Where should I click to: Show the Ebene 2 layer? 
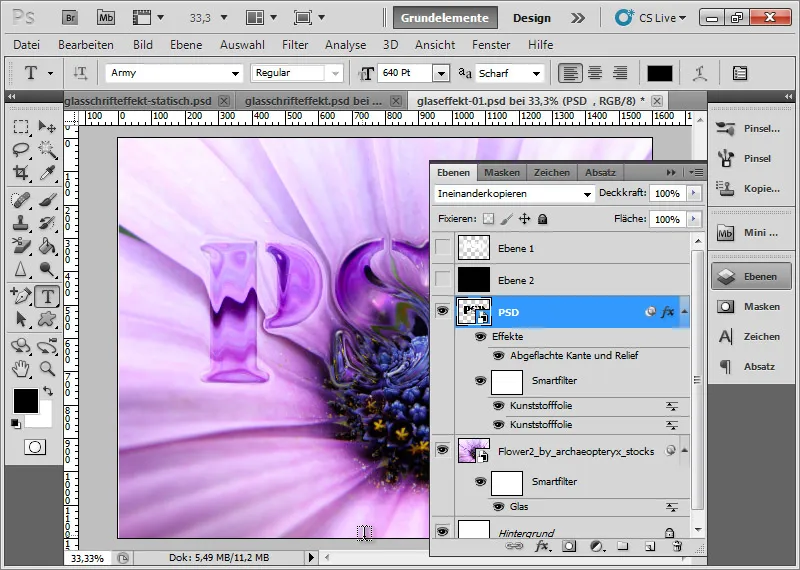click(443, 280)
